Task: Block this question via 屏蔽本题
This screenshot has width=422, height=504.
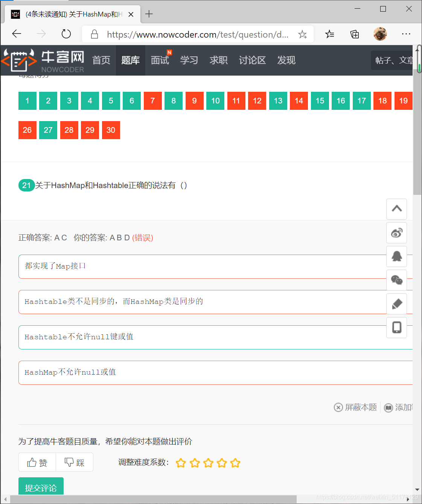Action: [355, 407]
